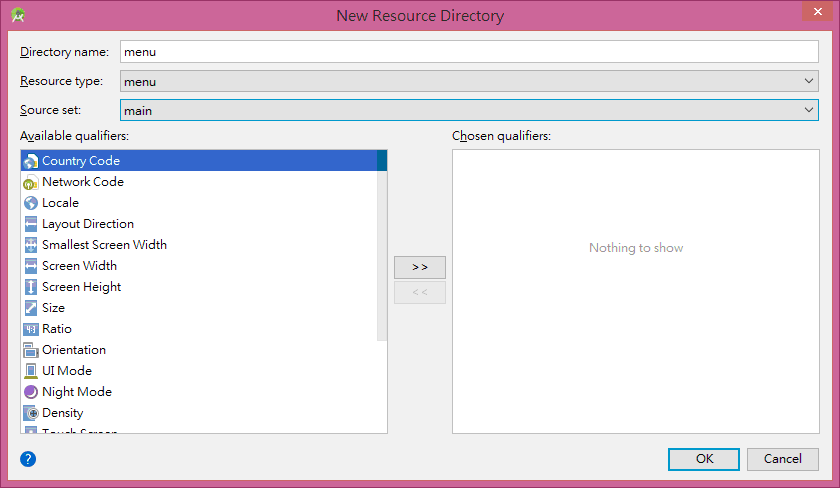This screenshot has height=488, width=840.
Task: Click the Network Code qualifier icon
Action: [31, 182]
